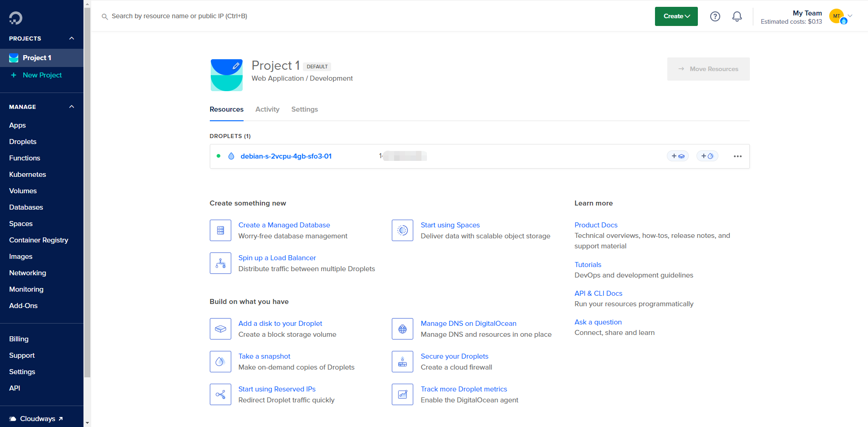The image size is (868, 427).
Task: Click the Cloudways cloud icon
Action: [x=13, y=419]
